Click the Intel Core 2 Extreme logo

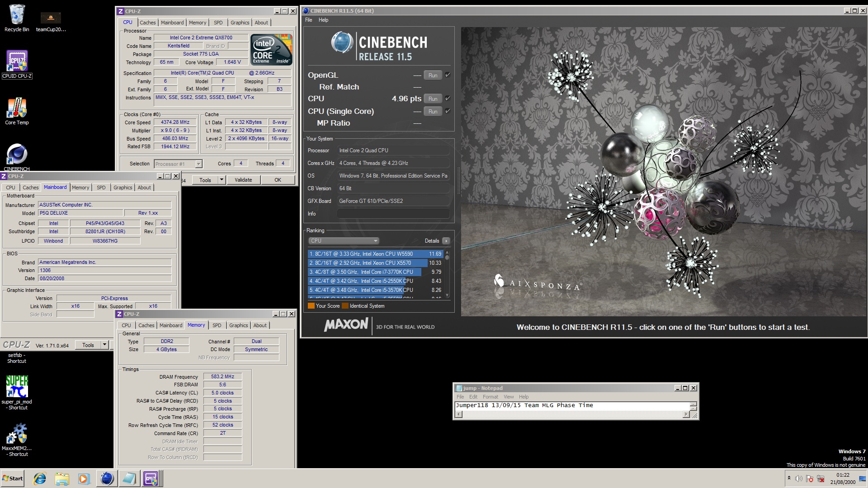[271, 50]
